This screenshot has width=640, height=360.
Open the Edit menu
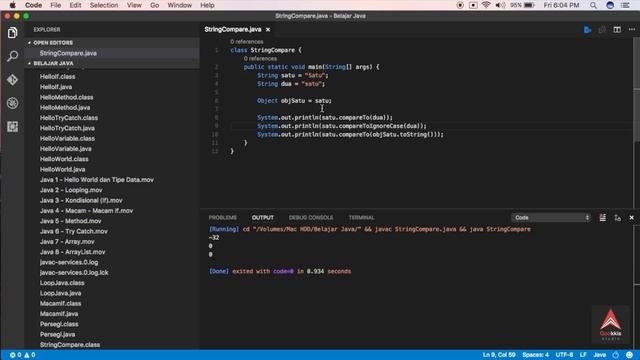click(75, 5)
